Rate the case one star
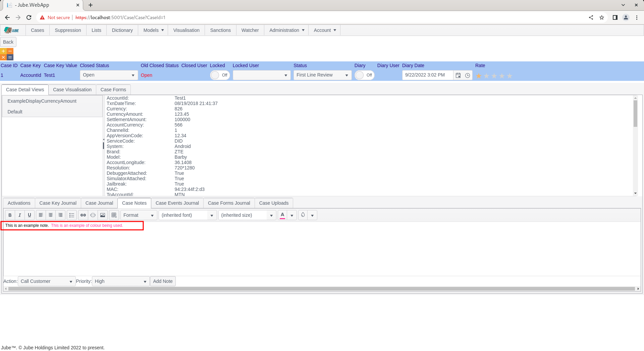 (x=479, y=76)
